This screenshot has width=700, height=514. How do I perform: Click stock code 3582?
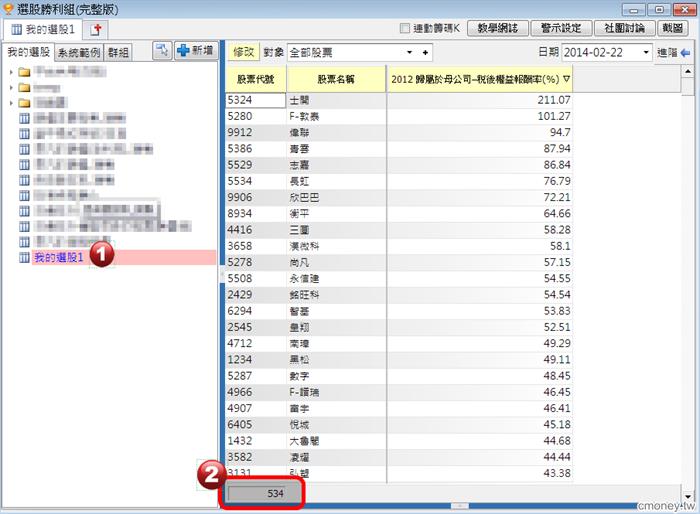[240, 457]
